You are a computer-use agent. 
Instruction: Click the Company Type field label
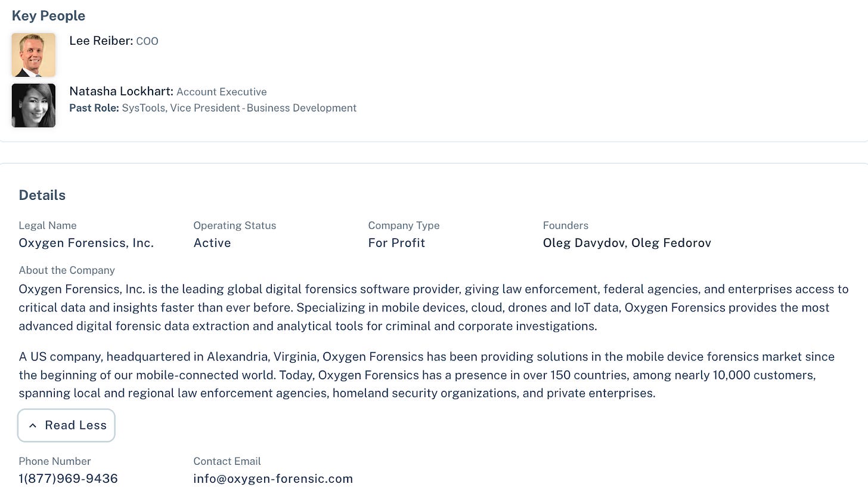(x=404, y=226)
